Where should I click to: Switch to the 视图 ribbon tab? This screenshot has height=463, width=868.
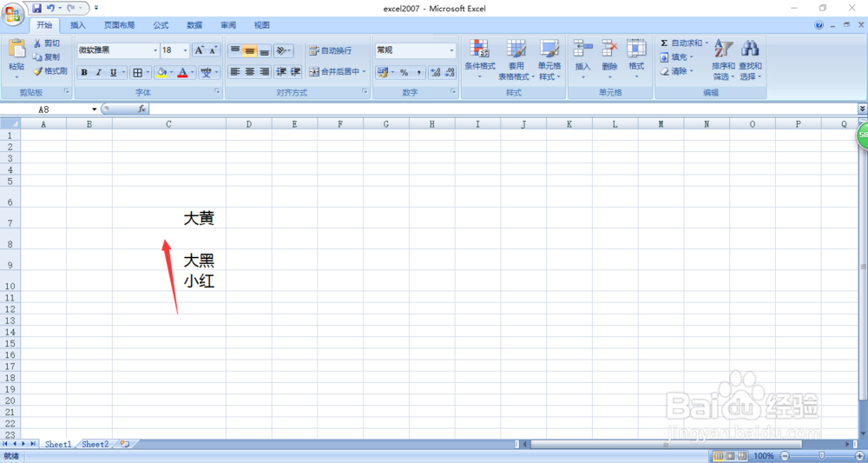tap(261, 25)
